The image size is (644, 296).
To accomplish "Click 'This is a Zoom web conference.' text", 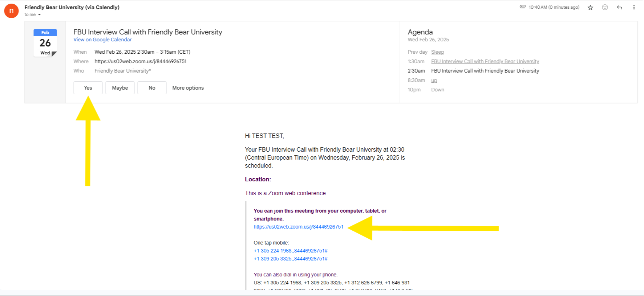I will [286, 193].
